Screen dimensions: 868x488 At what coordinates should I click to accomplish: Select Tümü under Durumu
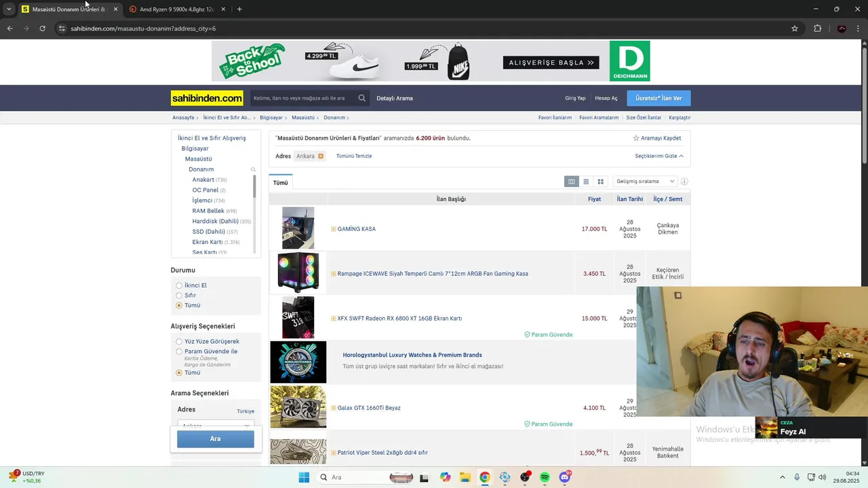tap(179, 306)
